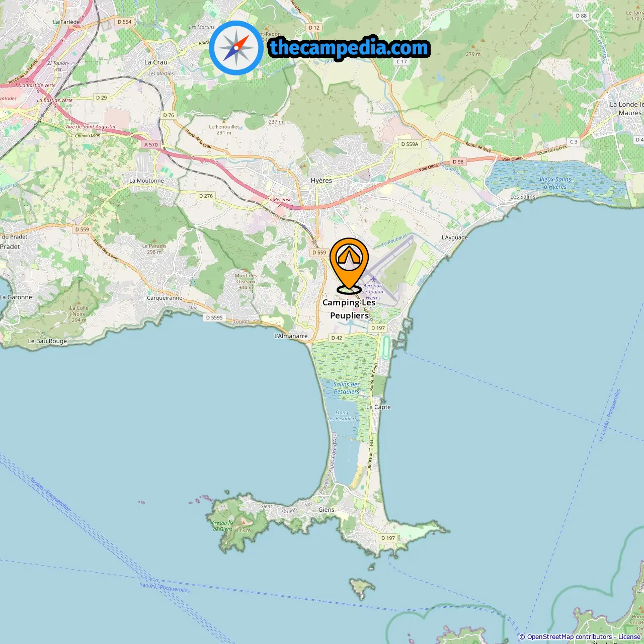This screenshot has width=644, height=644.
Task: Click the D 197 shield near Giens
Action: coord(388,538)
